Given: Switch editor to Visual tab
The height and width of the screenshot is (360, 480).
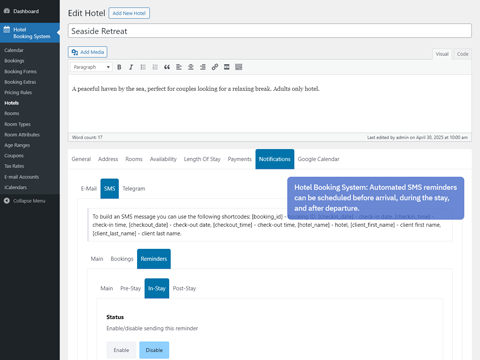Looking at the screenshot, I should (x=442, y=54).
